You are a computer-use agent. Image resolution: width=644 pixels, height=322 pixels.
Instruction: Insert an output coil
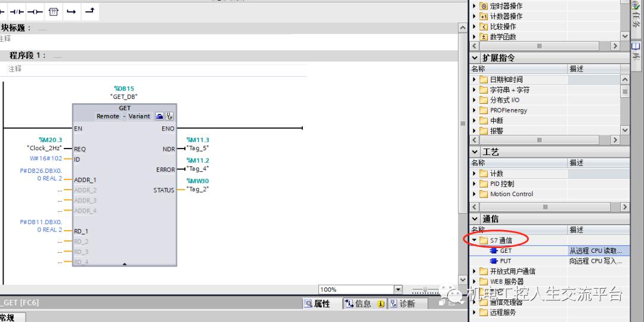[35, 12]
